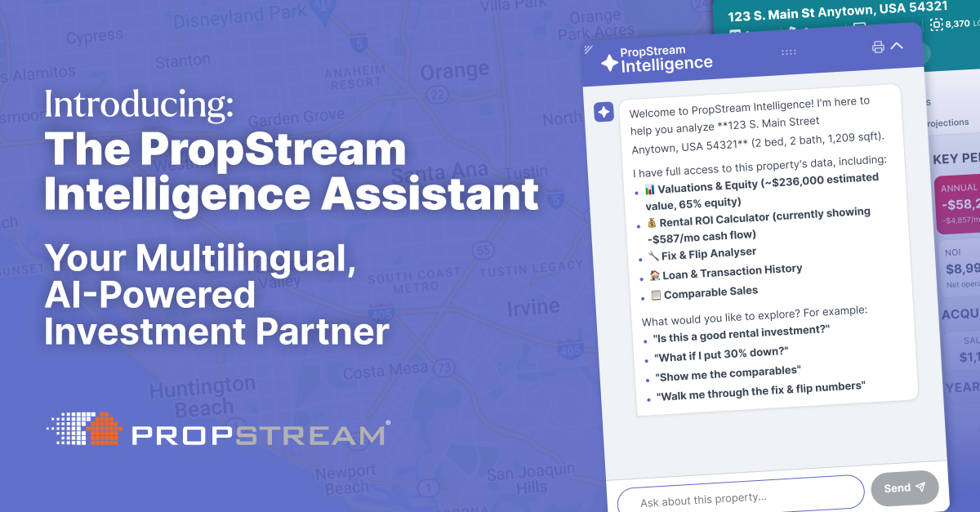Click the clipboard emoji before Comparable Sales
The image size is (980, 512).
656,295
